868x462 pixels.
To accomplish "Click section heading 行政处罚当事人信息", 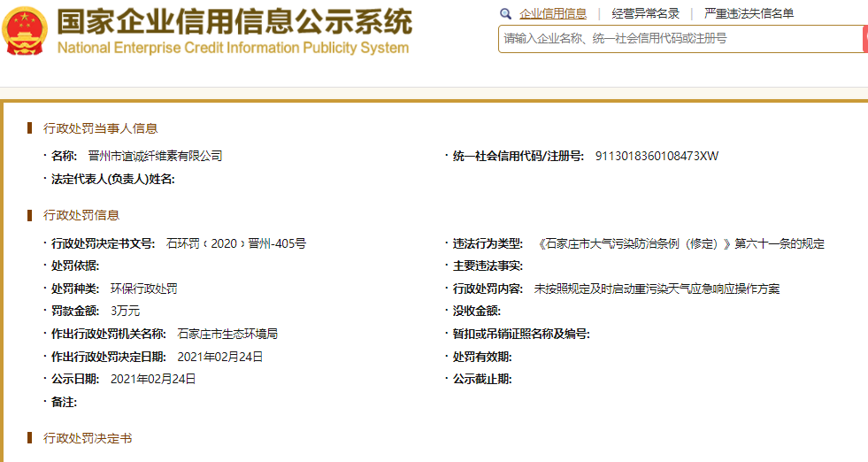I will point(101,128).
